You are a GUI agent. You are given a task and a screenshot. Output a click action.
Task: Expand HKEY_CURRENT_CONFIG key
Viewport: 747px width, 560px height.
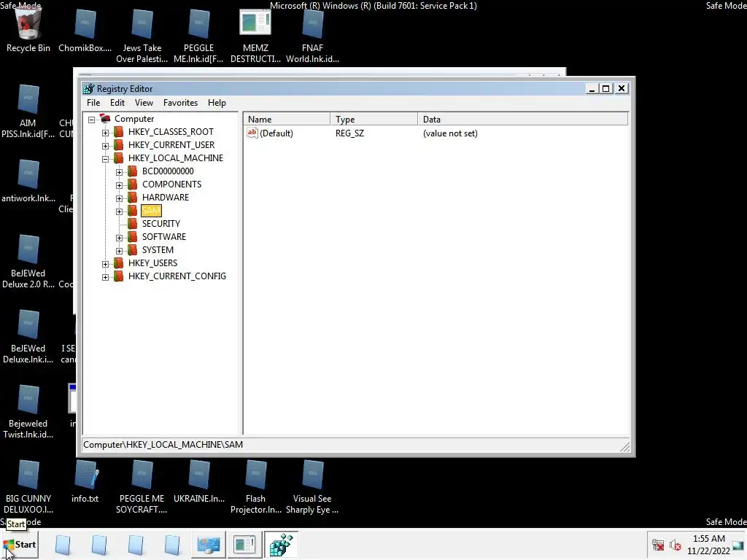(105, 276)
